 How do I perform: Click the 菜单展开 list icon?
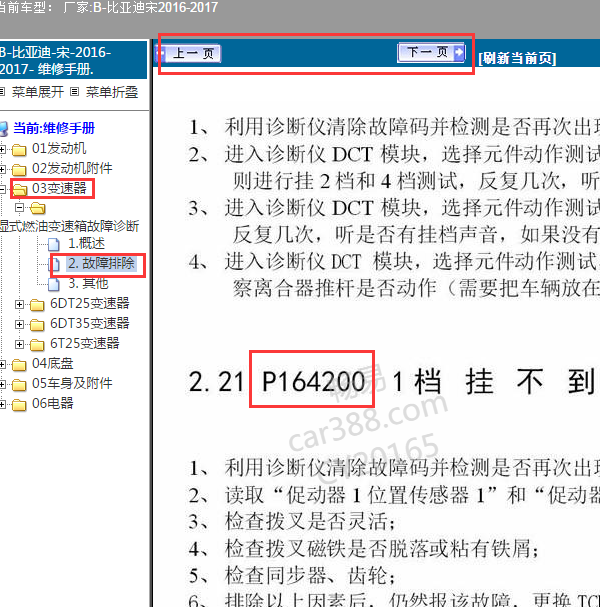(2, 92)
